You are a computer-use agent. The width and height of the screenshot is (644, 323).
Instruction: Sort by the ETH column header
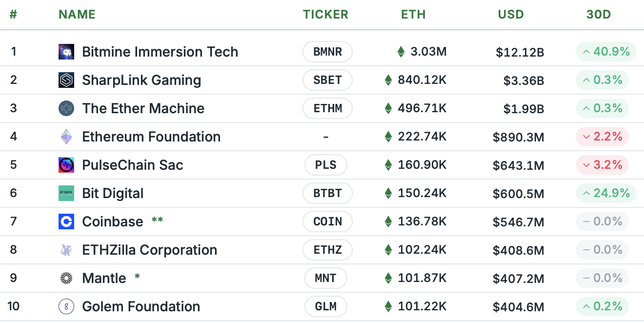click(413, 14)
